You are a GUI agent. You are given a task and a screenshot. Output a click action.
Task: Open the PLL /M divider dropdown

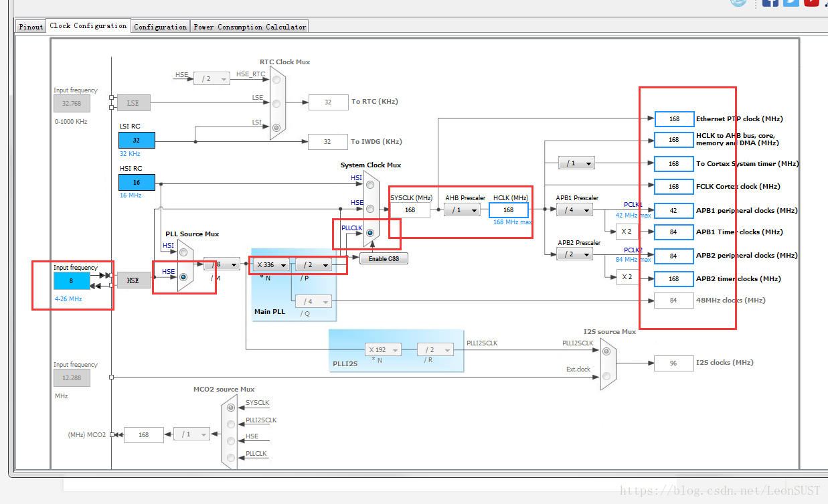(x=222, y=264)
